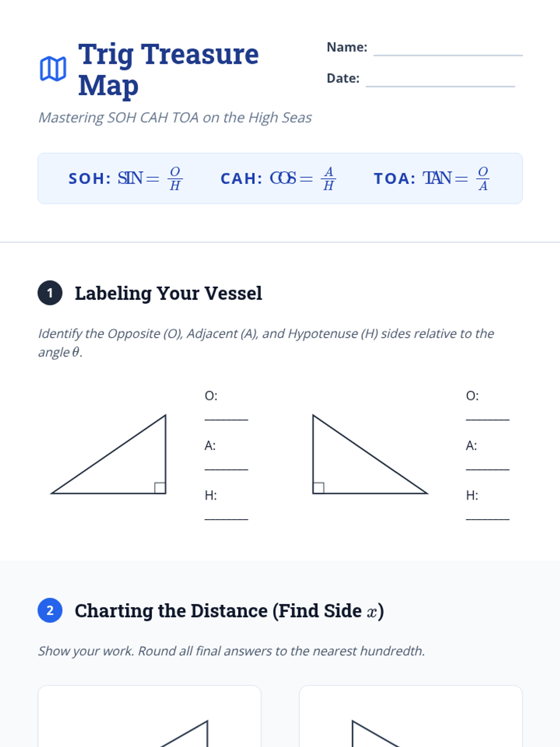Click the Charting the Distance heading

point(229,611)
